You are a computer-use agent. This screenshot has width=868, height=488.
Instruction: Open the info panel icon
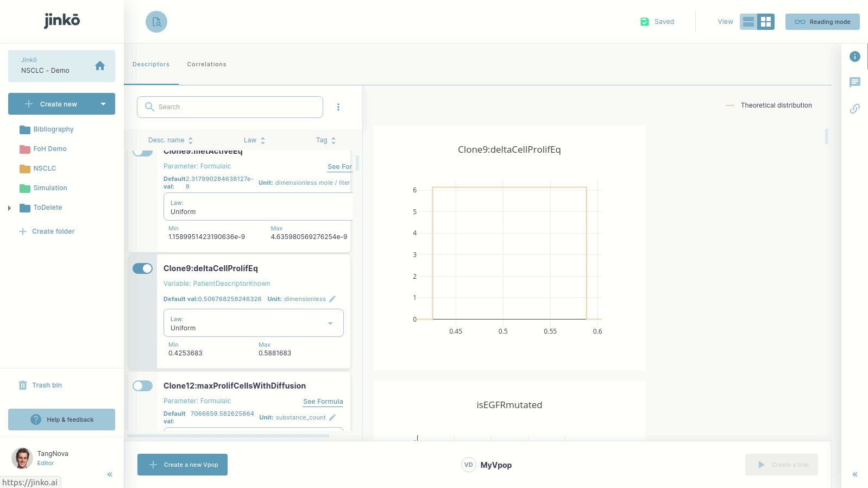tap(854, 57)
